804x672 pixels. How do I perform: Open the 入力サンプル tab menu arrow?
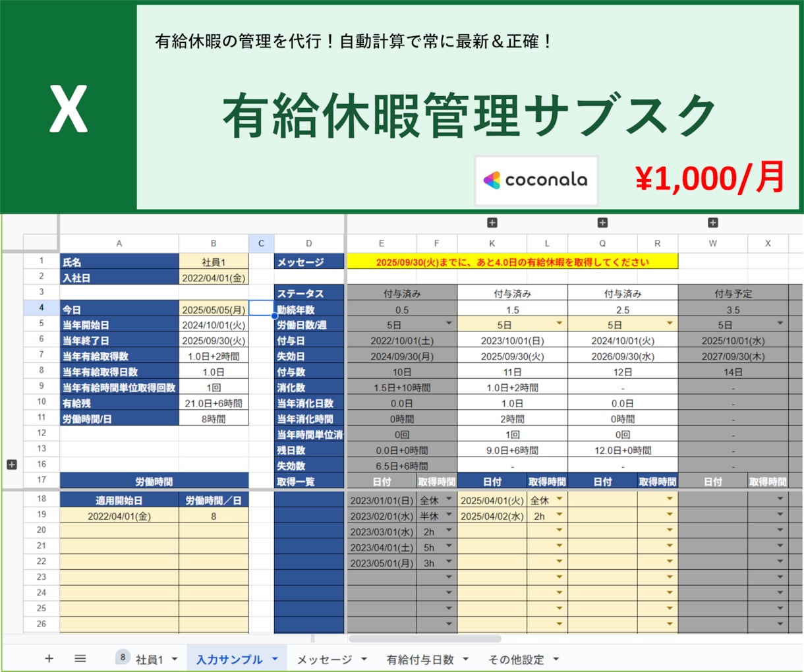[275, 659]
